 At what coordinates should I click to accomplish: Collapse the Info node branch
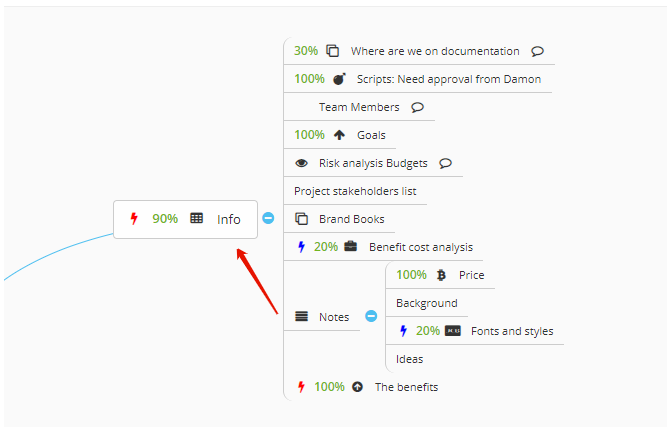pyautogui.click(x=268, y=218)
